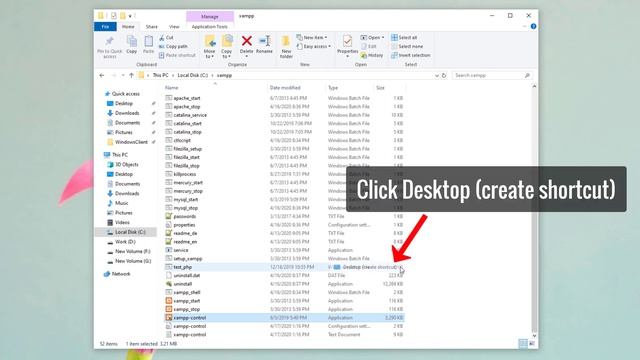
Task: Click Copy path in the ribbon
Action: click(x=173, y=47)
